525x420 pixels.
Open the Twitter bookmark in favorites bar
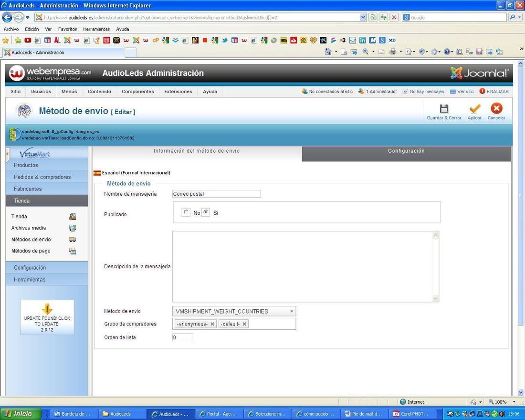[225, 40]
